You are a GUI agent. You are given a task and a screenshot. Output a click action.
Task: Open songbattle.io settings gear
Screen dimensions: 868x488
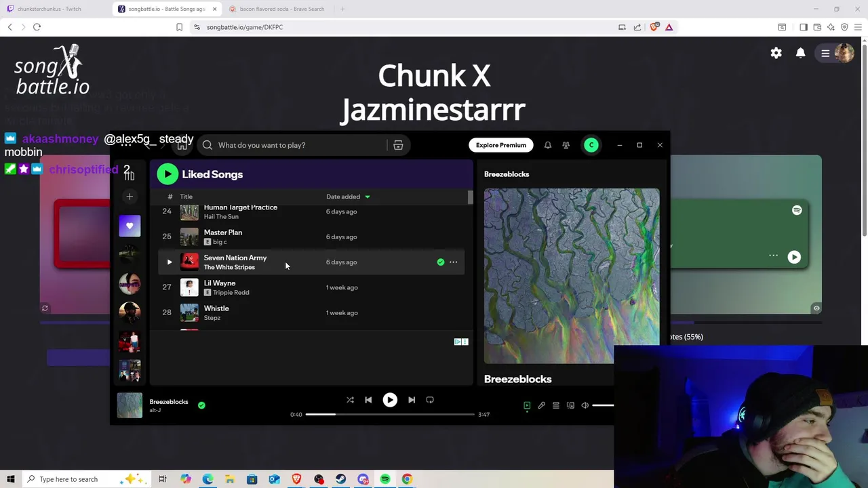[776, 53]
